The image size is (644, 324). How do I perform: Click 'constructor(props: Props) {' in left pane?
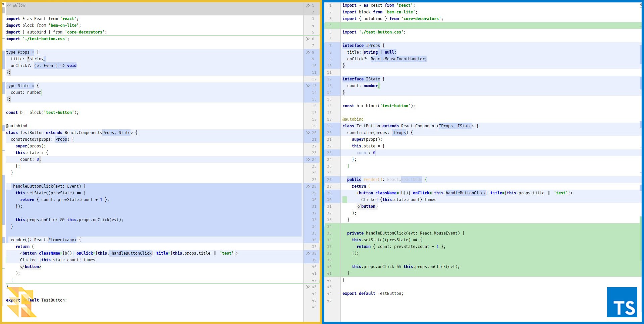pos(42,139)
